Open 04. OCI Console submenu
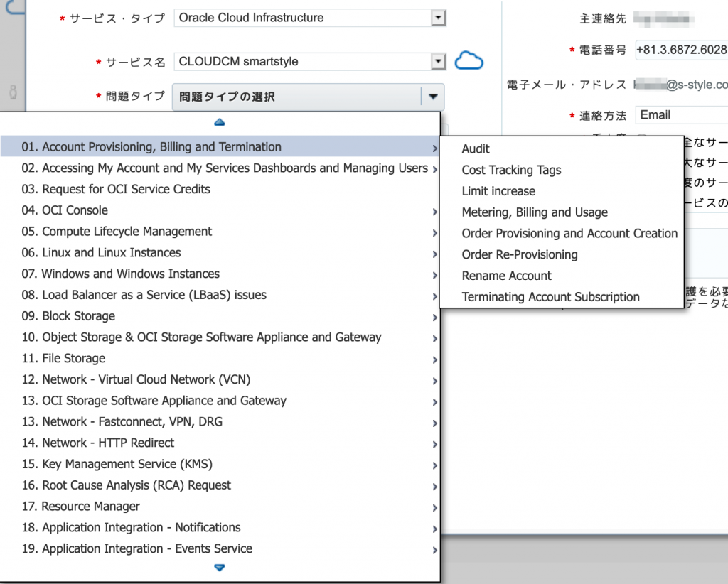Image resolution: width=728 pixels, height=584 pixels. coord(220,210)
